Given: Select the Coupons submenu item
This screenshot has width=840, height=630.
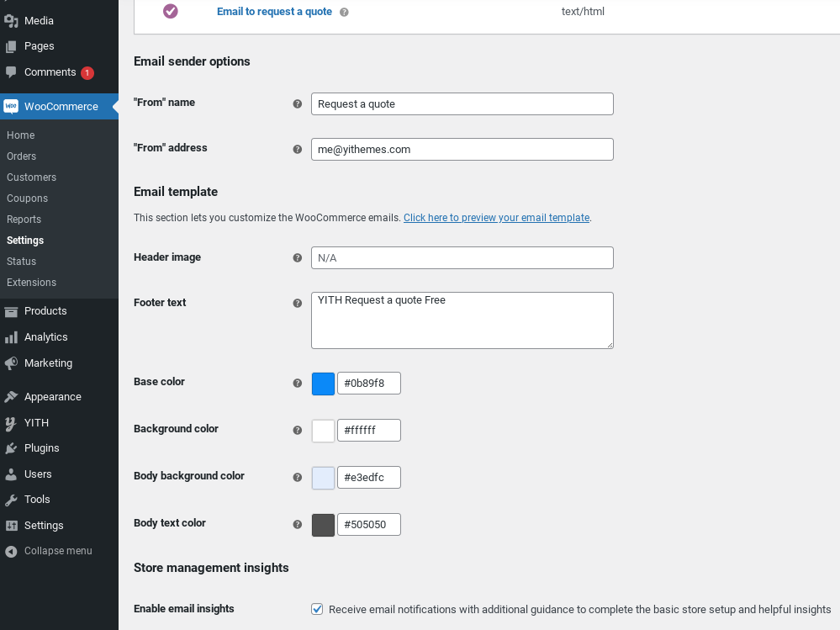Looking at the screenshot, I should point(27,199).
